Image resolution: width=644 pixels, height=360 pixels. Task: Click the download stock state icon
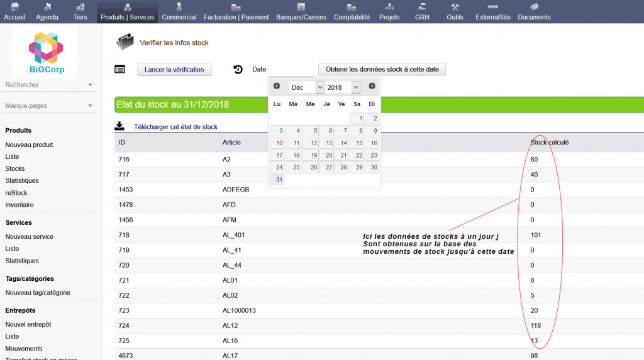[119, 126]
